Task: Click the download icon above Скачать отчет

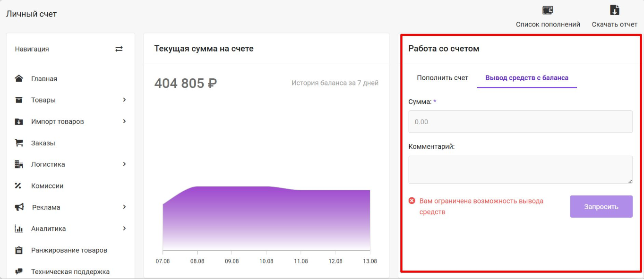Action: (614, 10)
